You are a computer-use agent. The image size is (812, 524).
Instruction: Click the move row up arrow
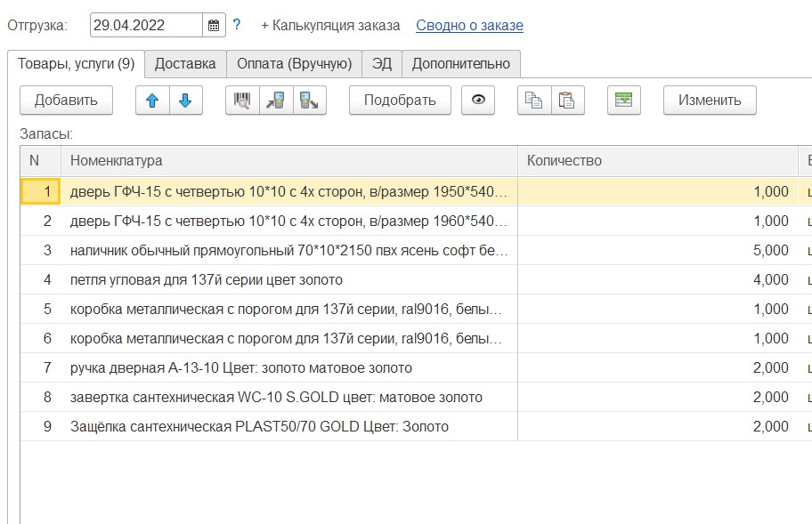(152, 101)
